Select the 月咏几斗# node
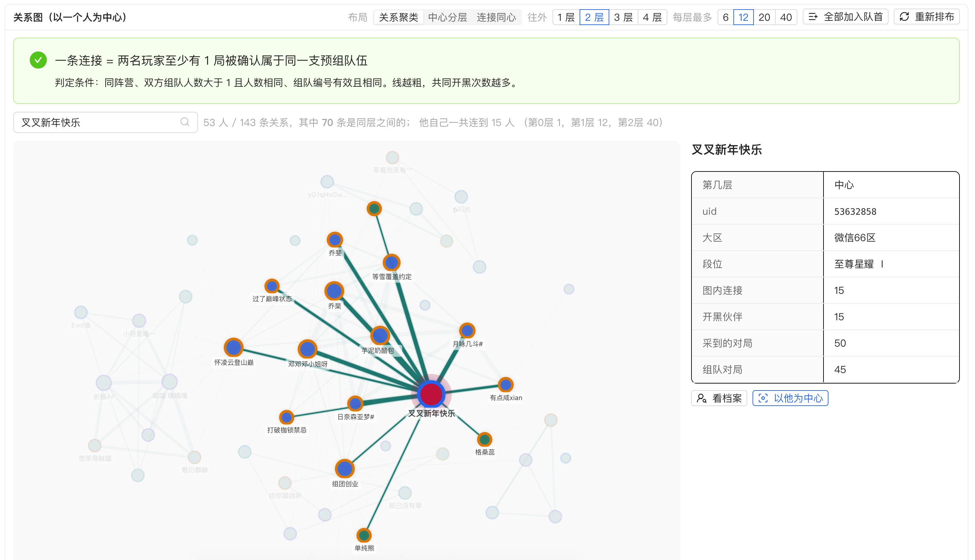 point(467,330)
